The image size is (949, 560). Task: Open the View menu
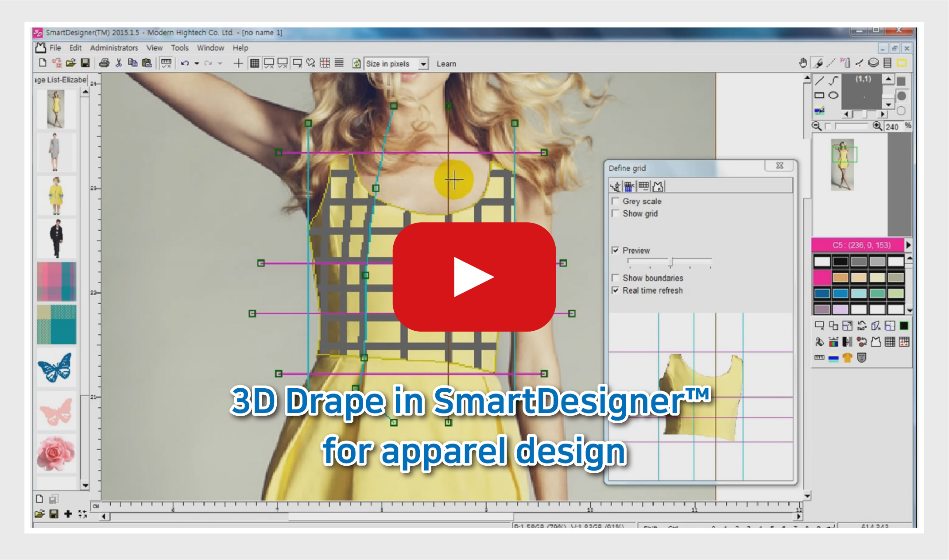[154, 48]
